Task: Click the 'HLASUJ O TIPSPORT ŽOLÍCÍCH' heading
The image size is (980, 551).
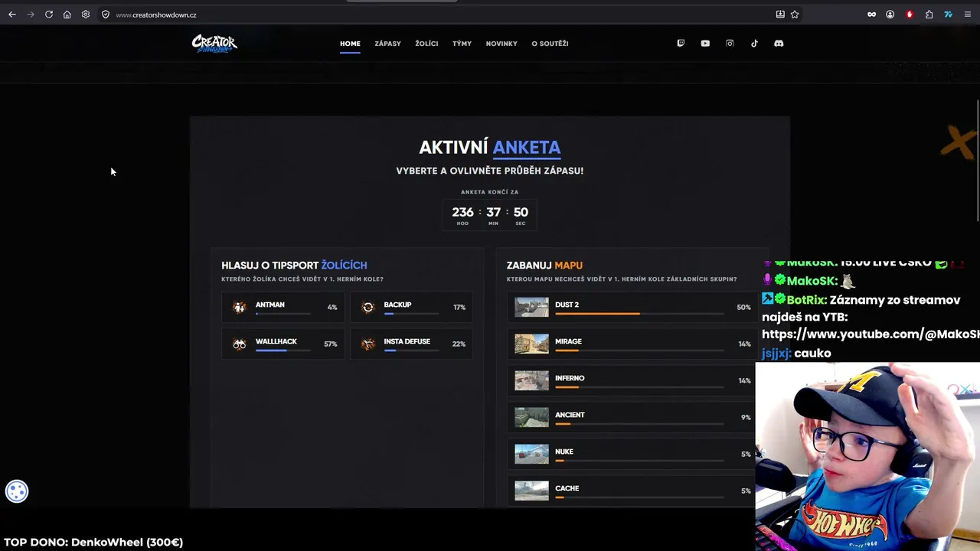Action: point(294,266)
